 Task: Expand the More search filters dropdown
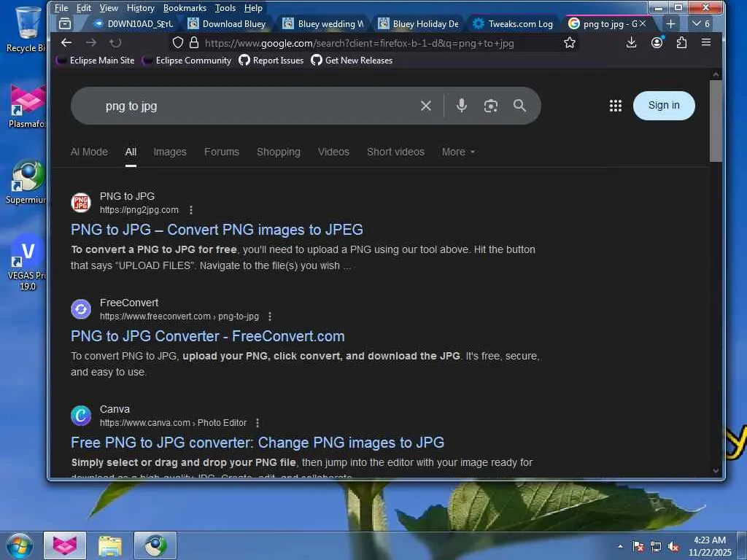pyautogui.click(x=458, y=152)
